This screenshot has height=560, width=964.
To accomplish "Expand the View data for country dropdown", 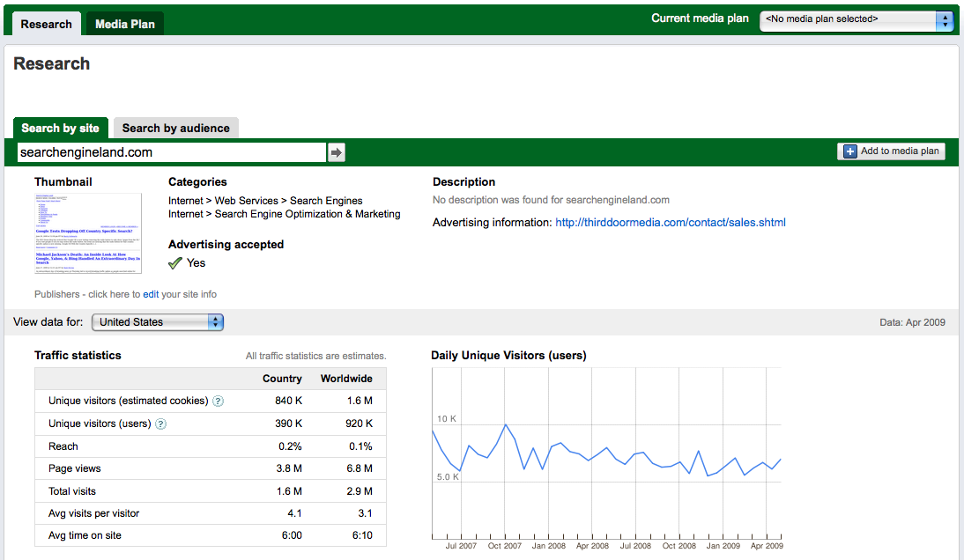I will (x=158, y=322).
